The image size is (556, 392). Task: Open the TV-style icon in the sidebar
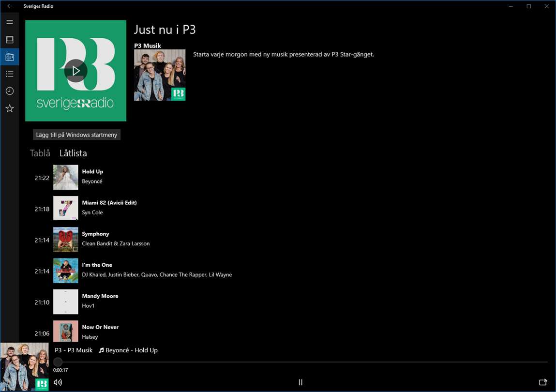[10, 39]
